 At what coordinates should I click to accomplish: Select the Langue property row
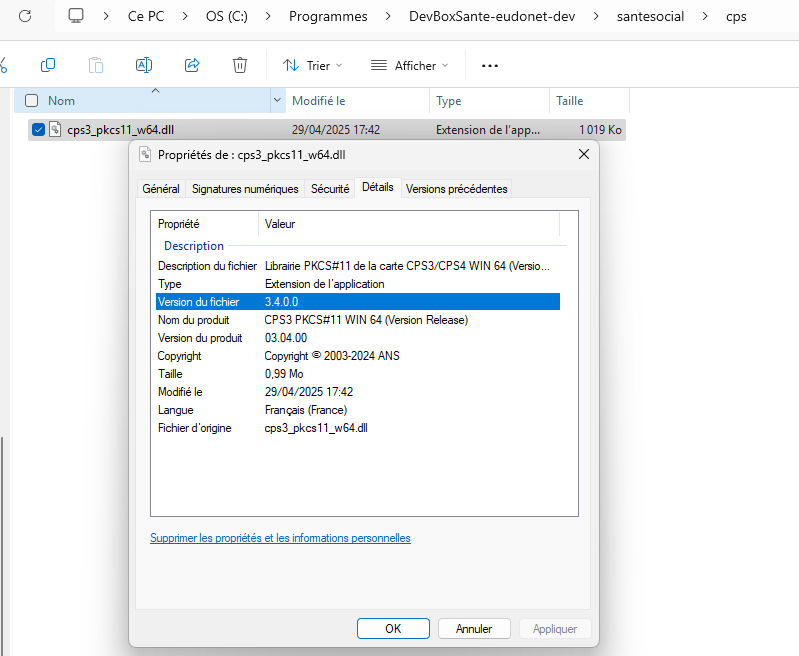tap(358, 410)
